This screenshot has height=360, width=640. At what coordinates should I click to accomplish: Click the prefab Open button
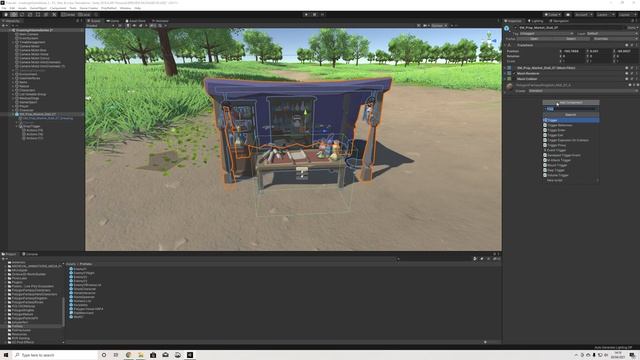[x=534, y=39]
